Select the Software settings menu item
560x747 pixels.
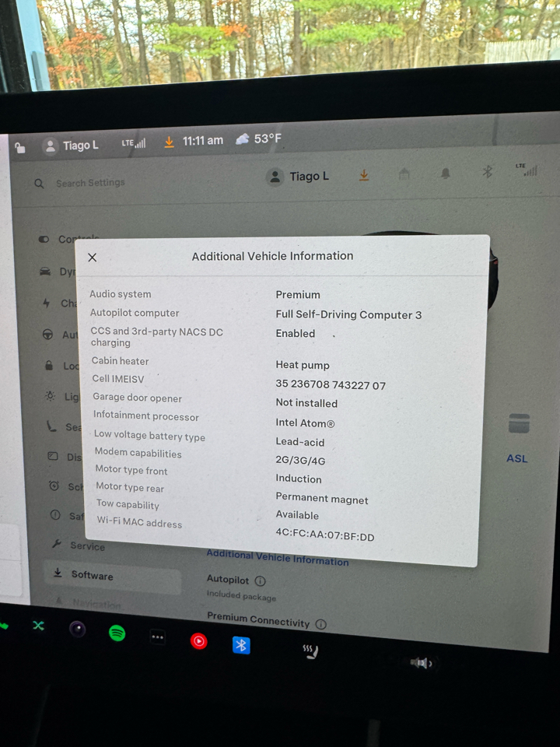coord(92,576)
